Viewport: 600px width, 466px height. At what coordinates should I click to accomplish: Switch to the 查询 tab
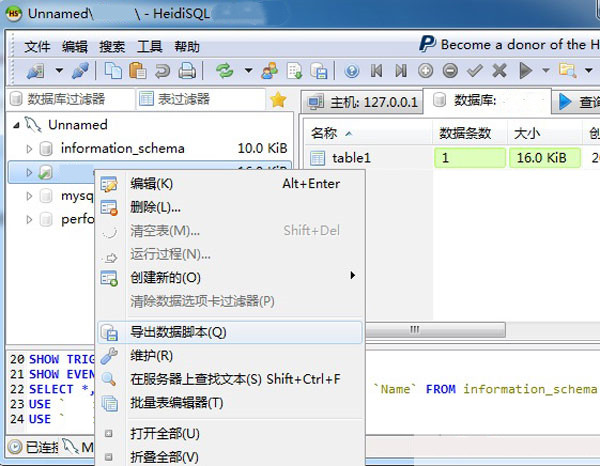[578, 102]
